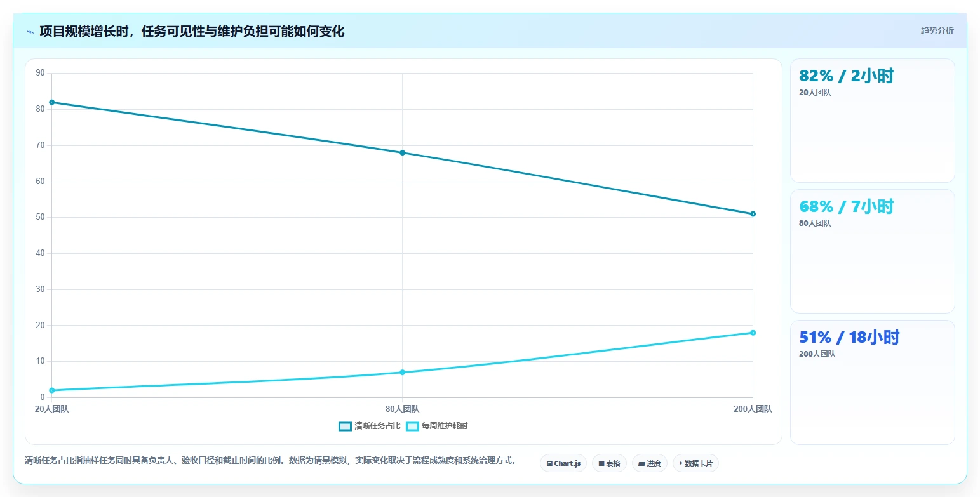Click the 68% data point at 80人团队
980x497 pixels.
pos(402,153)
